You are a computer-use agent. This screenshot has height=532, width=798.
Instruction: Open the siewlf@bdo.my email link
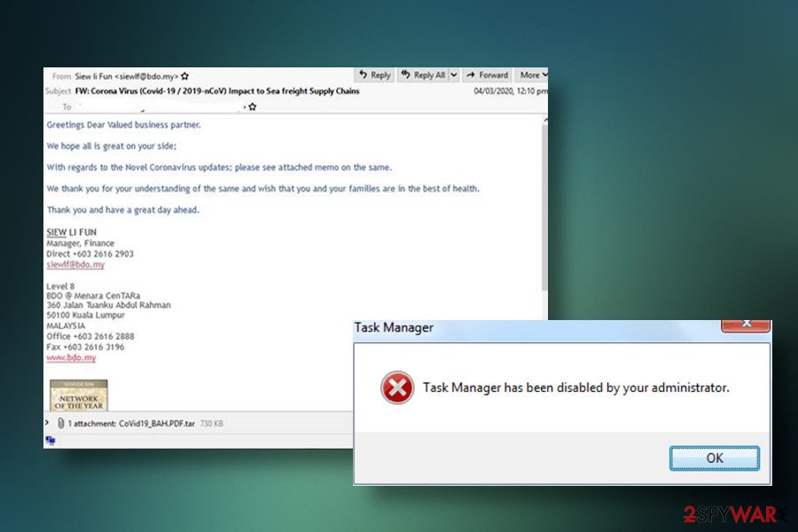pyautogui.click(x=75, y=265)
